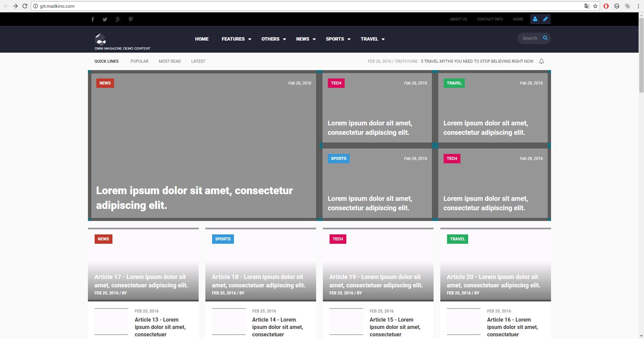
Task: Click the blue SPORTS tag in the featured grid
Action: (339, 159)
